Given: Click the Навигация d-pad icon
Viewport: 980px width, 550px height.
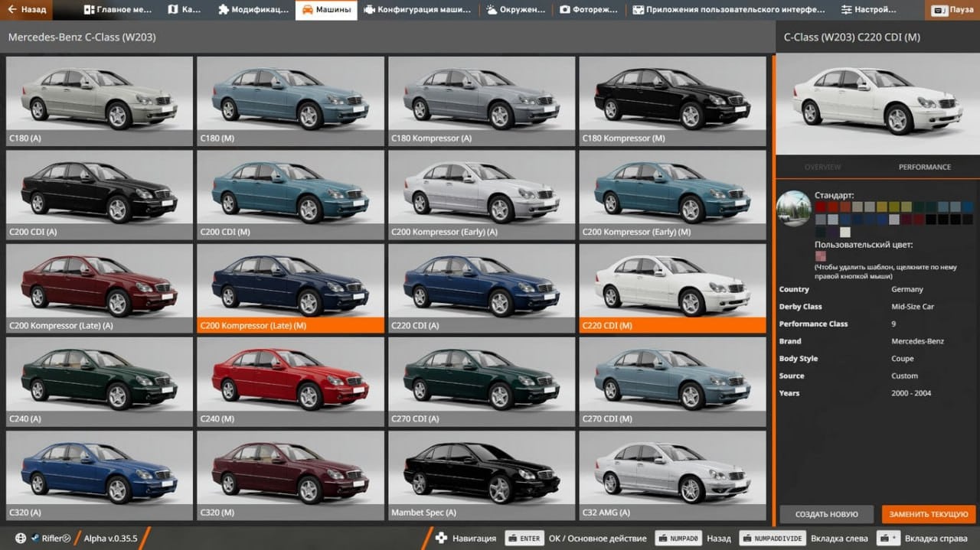Looking at the screenshot, I should click(x=441, y=538).
